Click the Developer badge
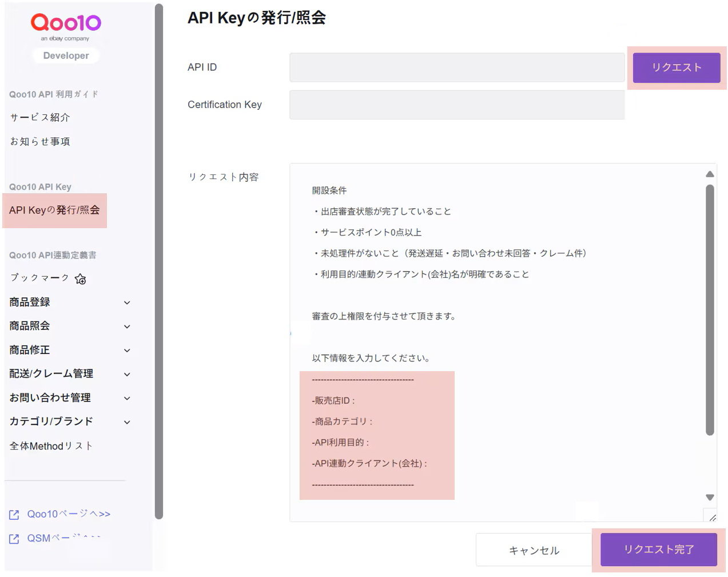Image resolution: width=728 pixels, height=577 pixels. click(66, 55)
